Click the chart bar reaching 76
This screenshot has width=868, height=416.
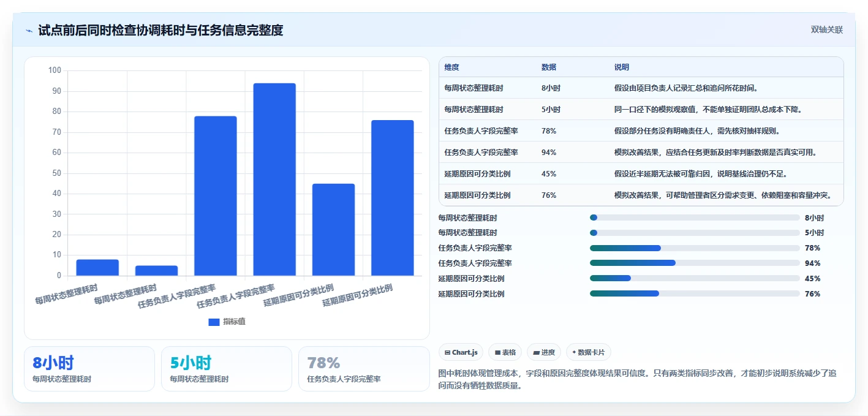pyautogui.click(x=393, y=198)
